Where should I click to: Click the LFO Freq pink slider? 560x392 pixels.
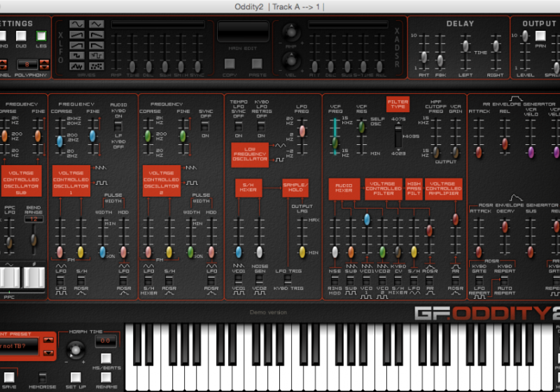pos(302,131)
